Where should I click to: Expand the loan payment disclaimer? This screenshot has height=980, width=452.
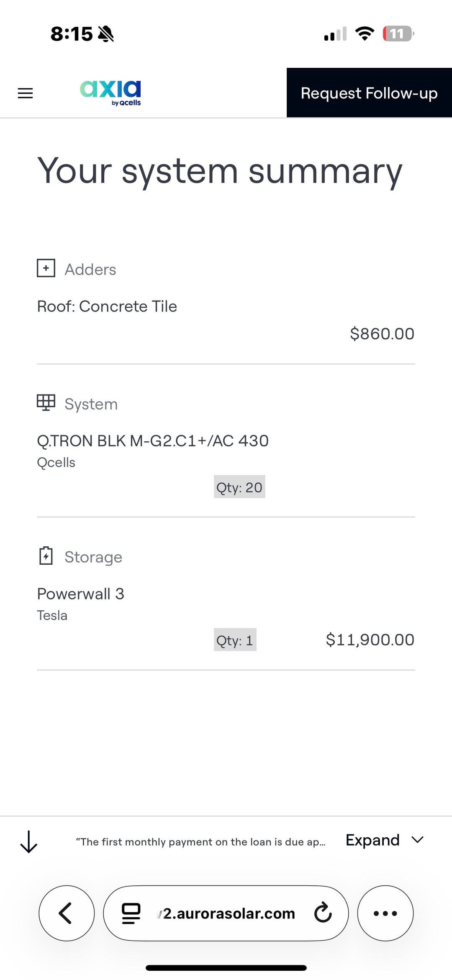pyautogui.click(x=372, y=840)
